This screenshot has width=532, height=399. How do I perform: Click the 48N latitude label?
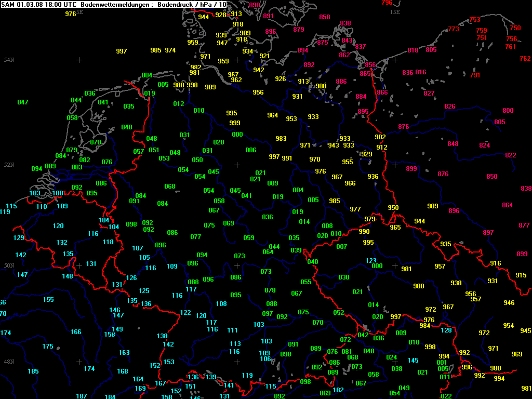point(9,362)
